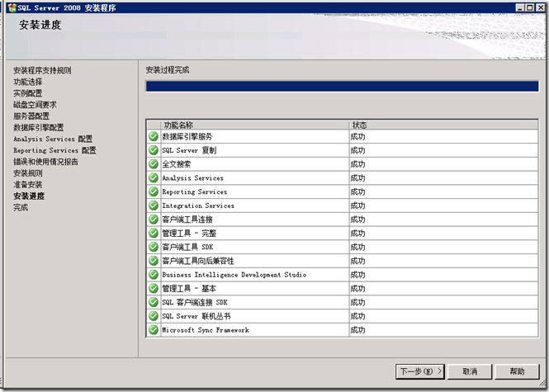Screen dimensions: 549x392
Task: Click the status icon for 客户端工具向后兼容性
Action: [x=154, y=261]
